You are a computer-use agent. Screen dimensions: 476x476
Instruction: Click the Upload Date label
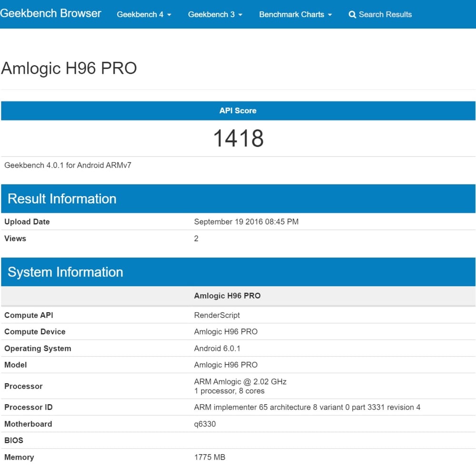(27, 222)
